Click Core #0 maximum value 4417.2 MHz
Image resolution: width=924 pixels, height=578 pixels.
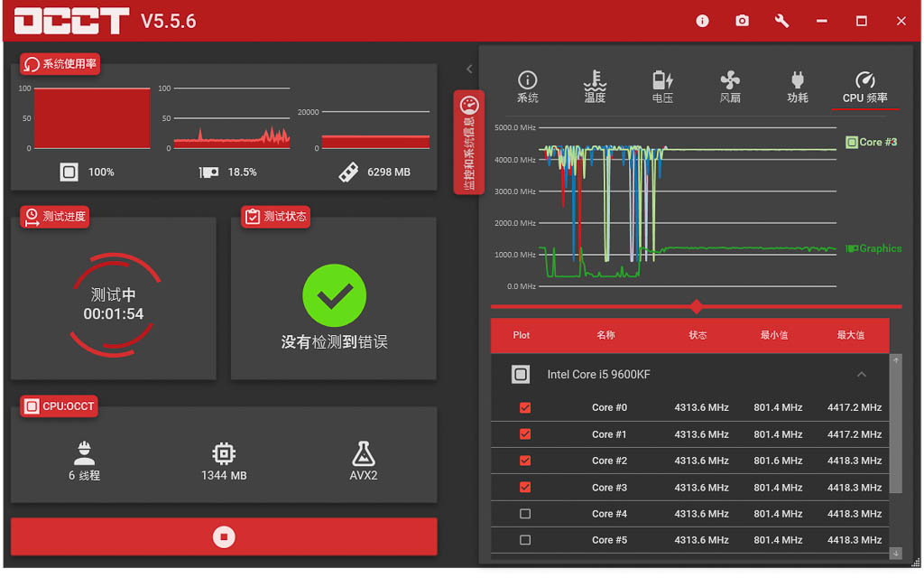click(855, 407)
